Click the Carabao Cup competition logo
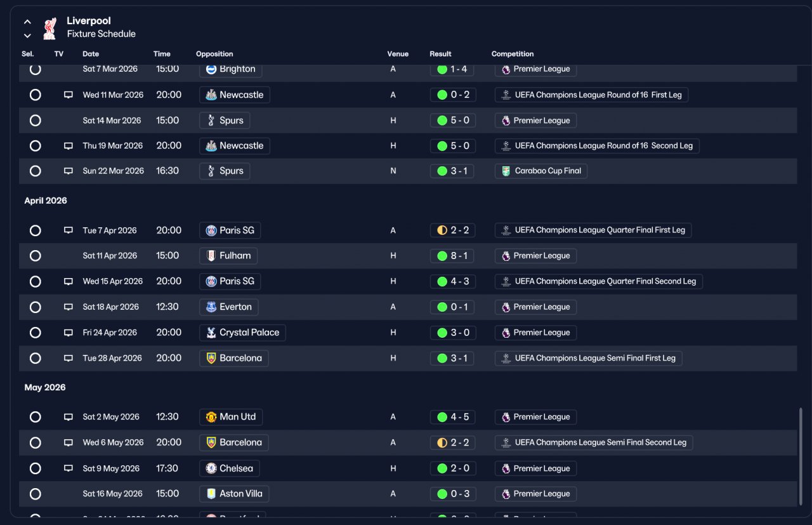Screen dimensions: 812x525 [x=506, y=171]
